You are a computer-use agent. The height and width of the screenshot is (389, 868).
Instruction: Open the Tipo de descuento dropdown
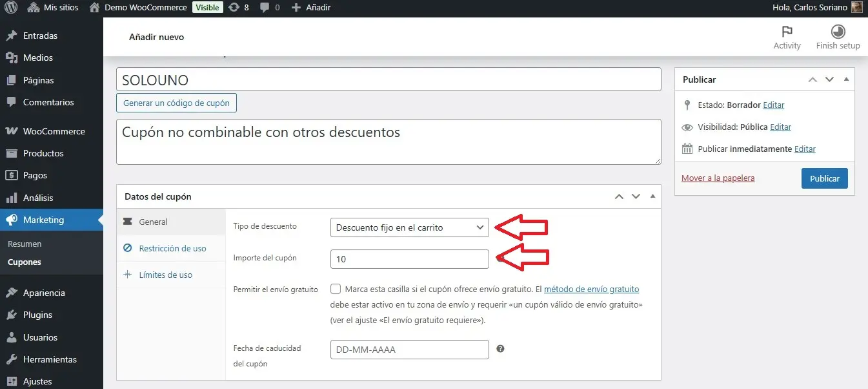[409, 227]
